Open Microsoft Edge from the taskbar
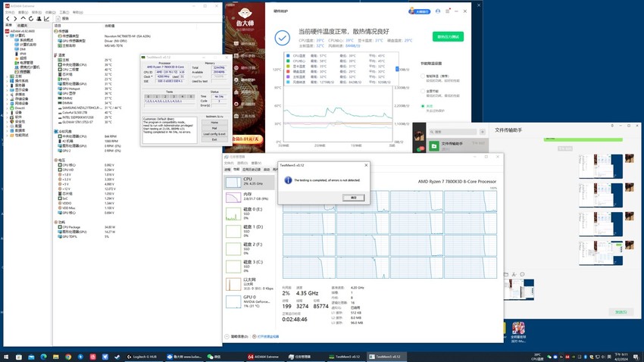The width and height of the screenshot is (644, 362). 43,357
